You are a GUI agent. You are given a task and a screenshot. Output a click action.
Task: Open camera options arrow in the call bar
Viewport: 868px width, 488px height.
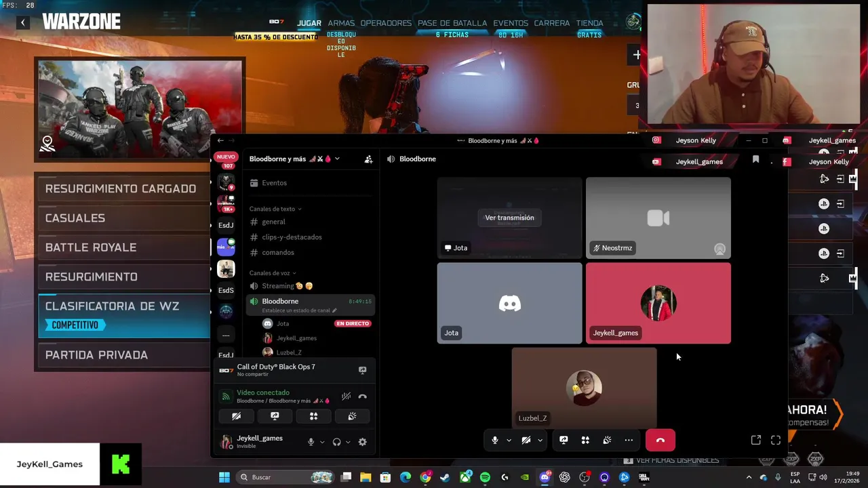click(540, 441)
